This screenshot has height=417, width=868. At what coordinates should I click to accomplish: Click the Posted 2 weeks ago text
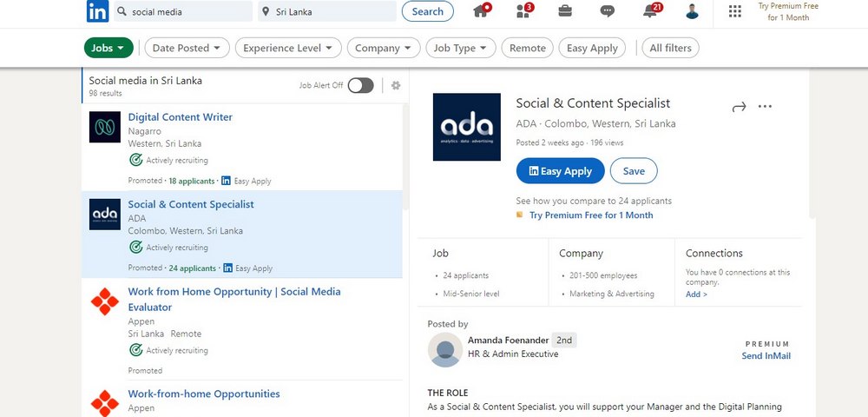coord(549,142)
